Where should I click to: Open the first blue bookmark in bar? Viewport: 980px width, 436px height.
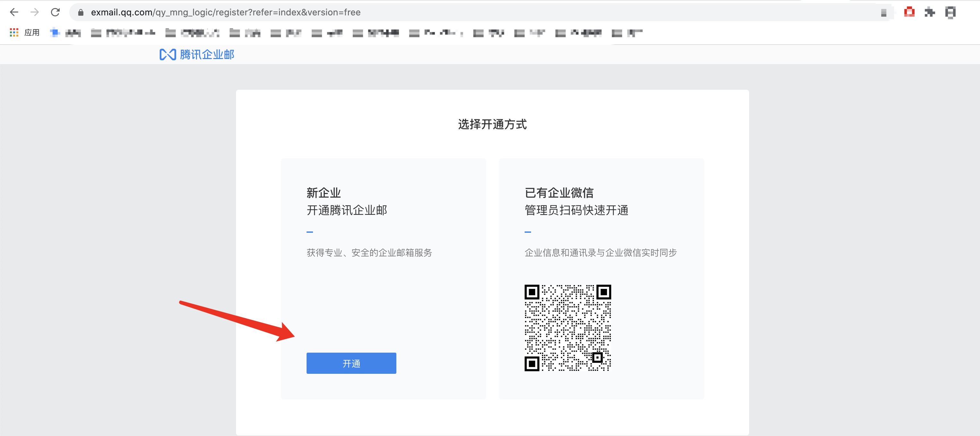(x=65, y=33)
